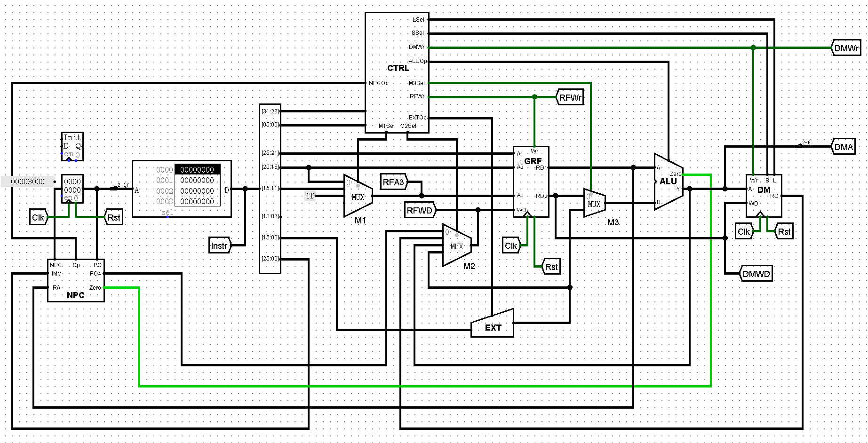The image size is (868, 443).
Task: Click the [10:06] splitter output
Action: [x=271, y=216]
